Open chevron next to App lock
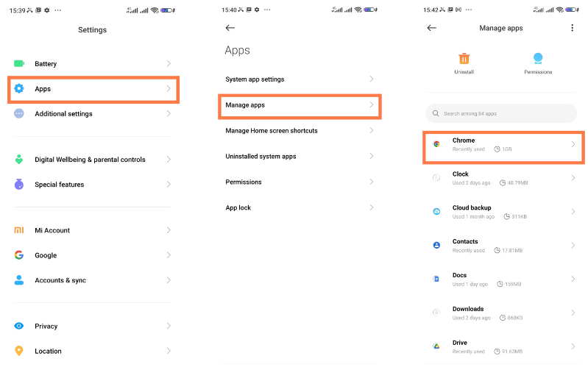Image resolution: width=588 pixels, height=367 pixels. coord(371,207)
